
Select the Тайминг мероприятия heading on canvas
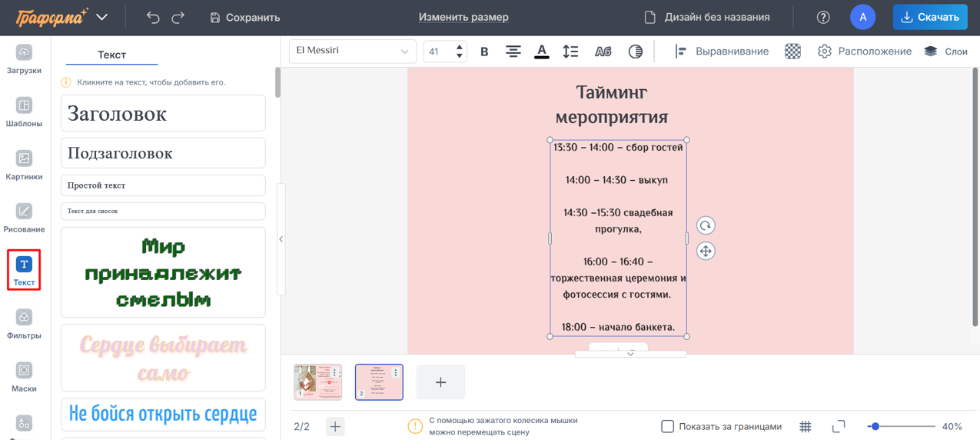(612, 105)
